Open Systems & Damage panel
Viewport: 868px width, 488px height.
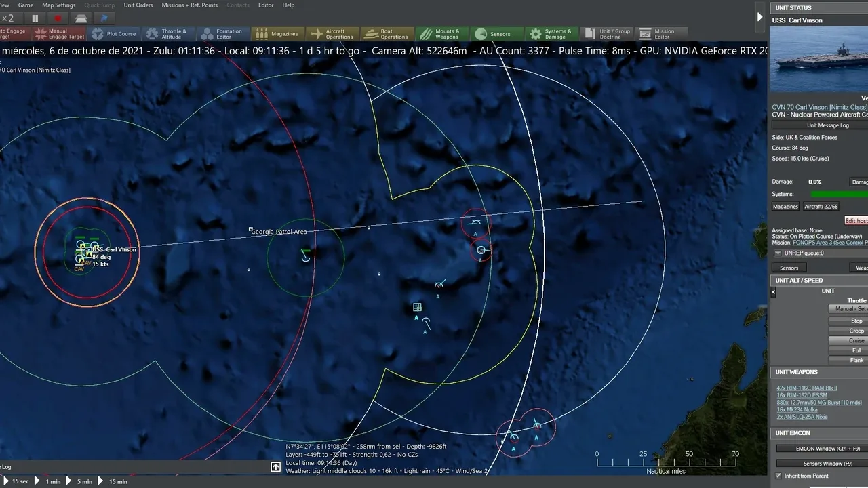point(550,34)
